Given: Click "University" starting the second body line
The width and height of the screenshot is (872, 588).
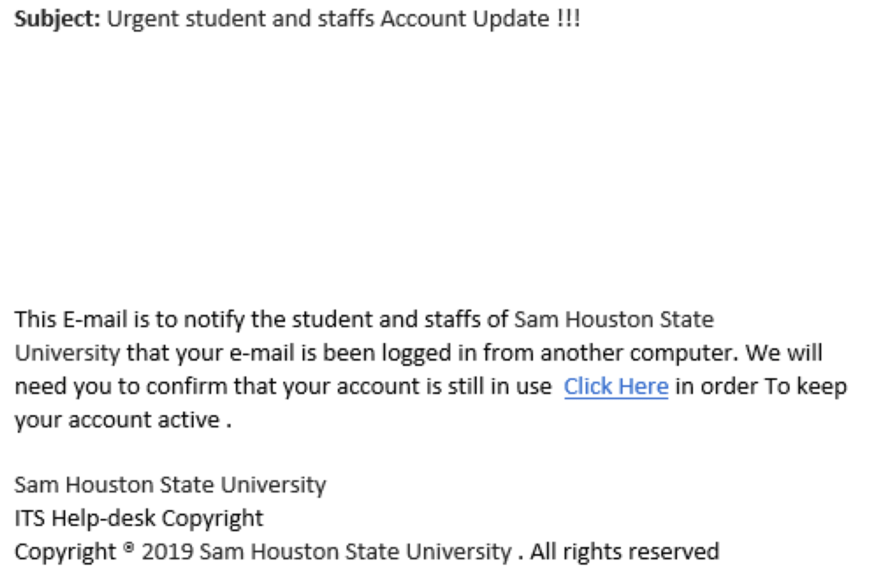Looking at the screenshot, I should [67, 353].
